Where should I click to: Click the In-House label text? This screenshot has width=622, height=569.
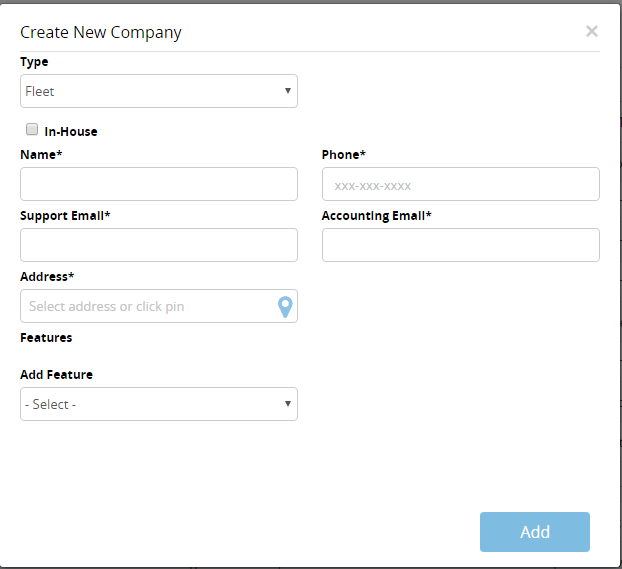pyautogui.click(x=71, y=131)
